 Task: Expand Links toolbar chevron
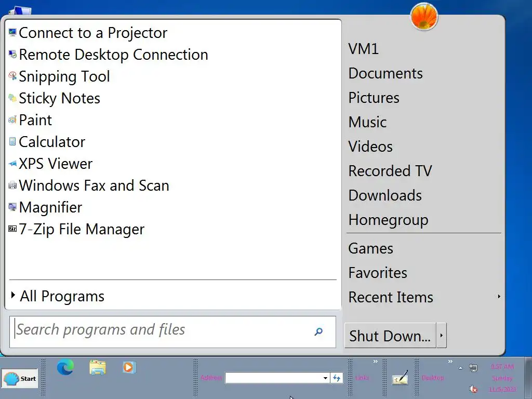click(x=376, y=362)
